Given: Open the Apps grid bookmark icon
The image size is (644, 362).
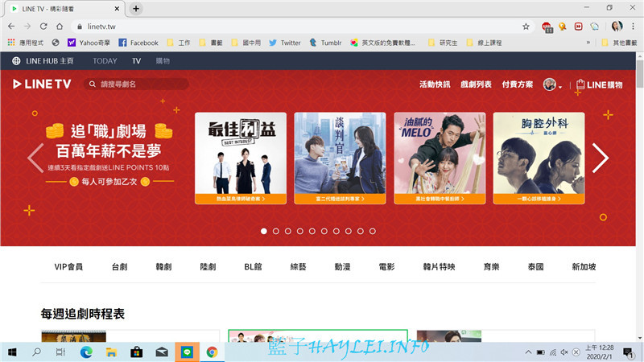Looking at the screenshot, I should 11,43.
